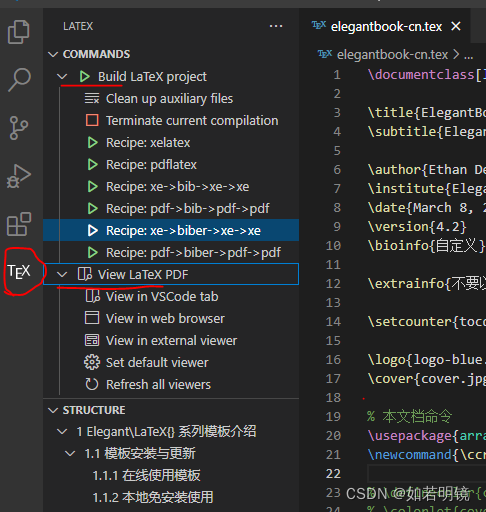Click the Clean up auxiliary files icon

click(92, 99)
